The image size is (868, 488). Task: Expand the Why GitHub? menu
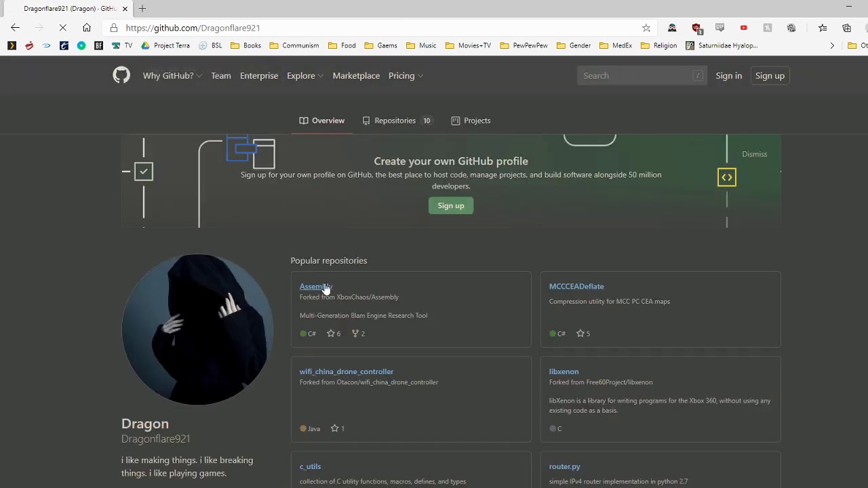coord(172,75)
